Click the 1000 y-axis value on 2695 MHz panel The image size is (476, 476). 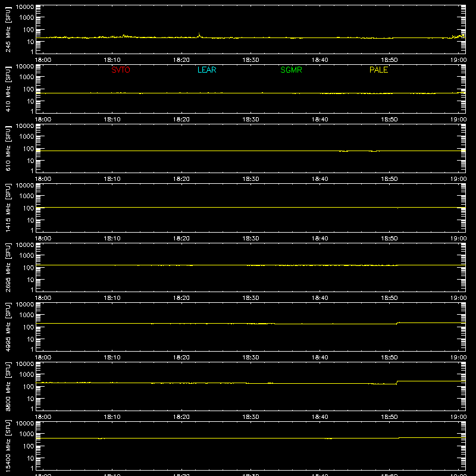27,256
